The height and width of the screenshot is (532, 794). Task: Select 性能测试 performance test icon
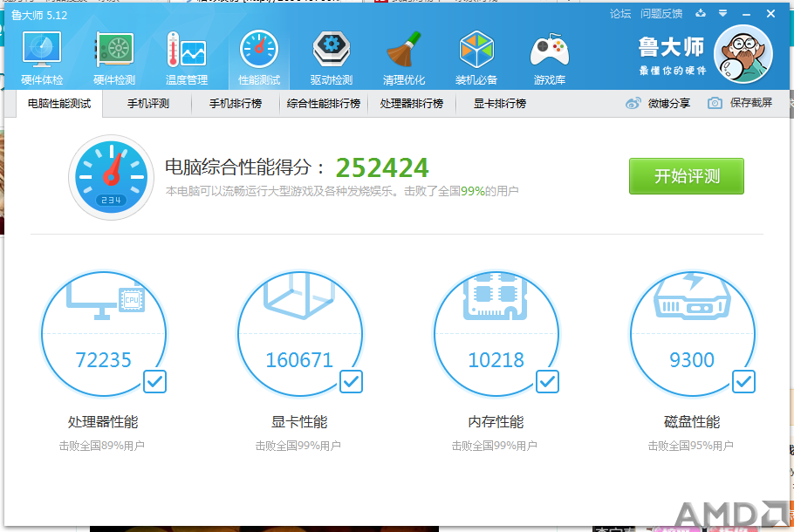point(259,58)
